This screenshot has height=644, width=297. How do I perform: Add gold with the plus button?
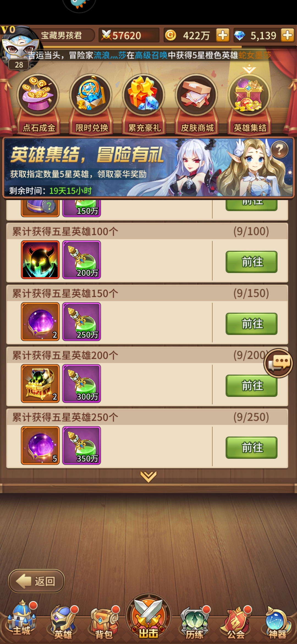point(223,35)
